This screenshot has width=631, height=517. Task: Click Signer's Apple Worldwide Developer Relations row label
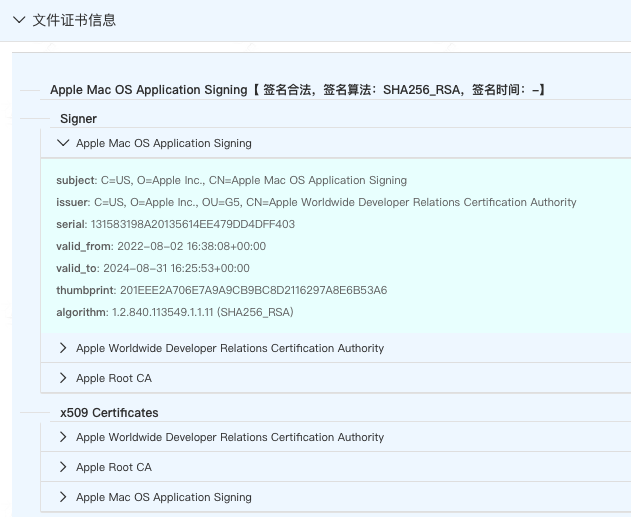[x=230, y=348]
